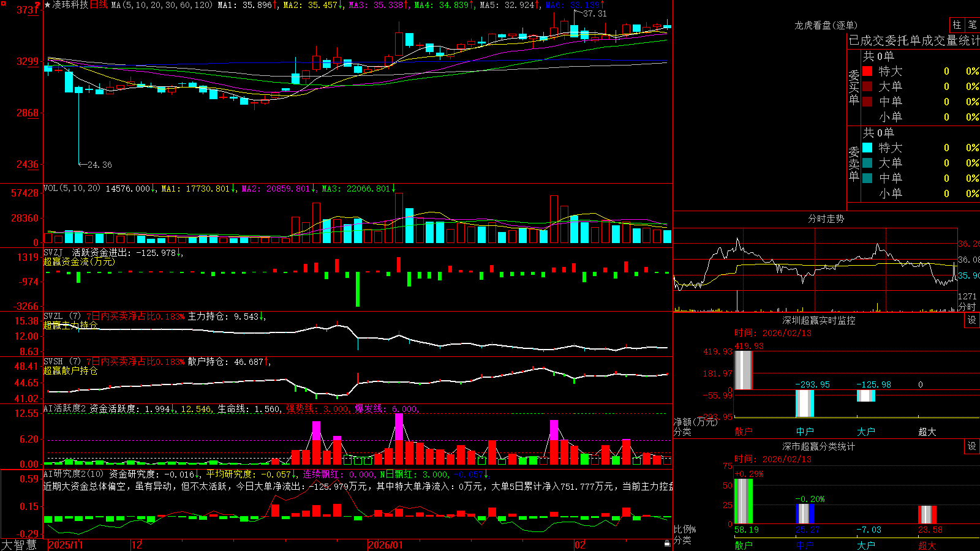The width and height of the screenshot is (980, 551).
Task: Click the 中户 bar valued -293.95
Action: coord(805,403)
